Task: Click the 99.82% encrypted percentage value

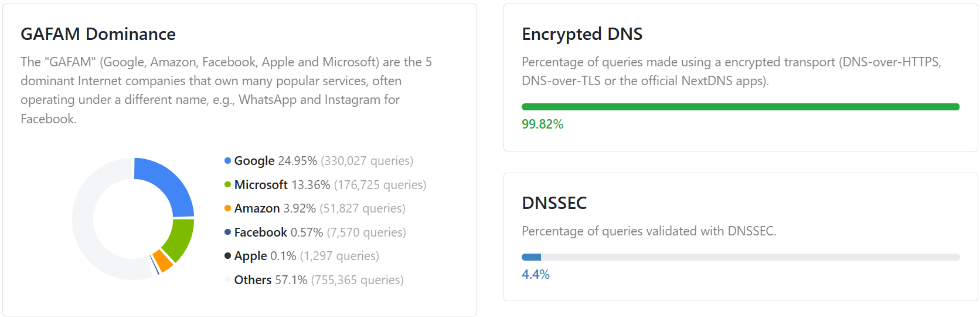Action: coord(542,124)
